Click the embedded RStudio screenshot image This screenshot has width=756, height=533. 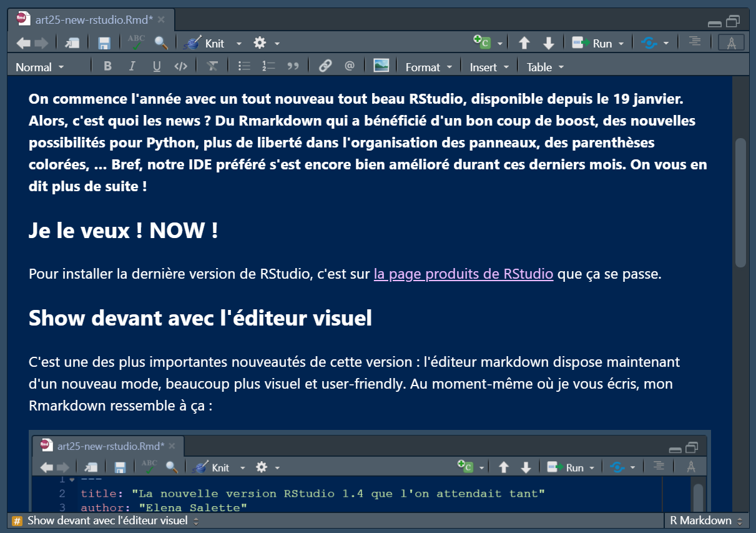(370, 471)
